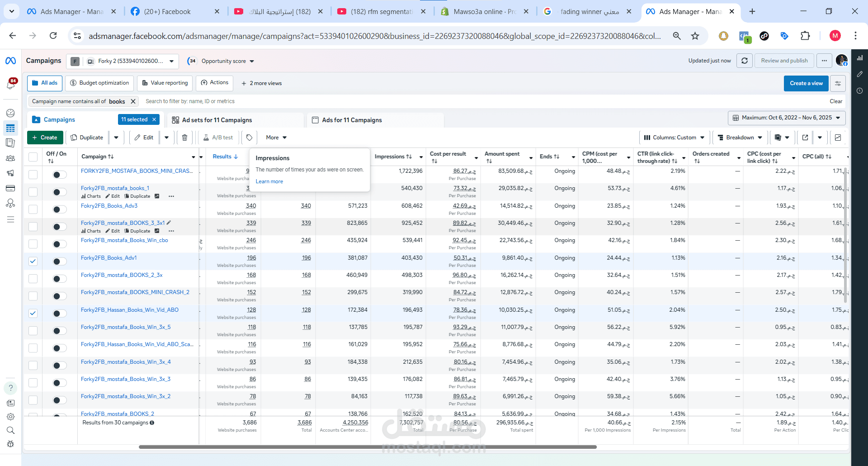This screenshot has height=466, width=868.
Task: Open Billing card icon in left sidebar
Action: coord(10,188)
